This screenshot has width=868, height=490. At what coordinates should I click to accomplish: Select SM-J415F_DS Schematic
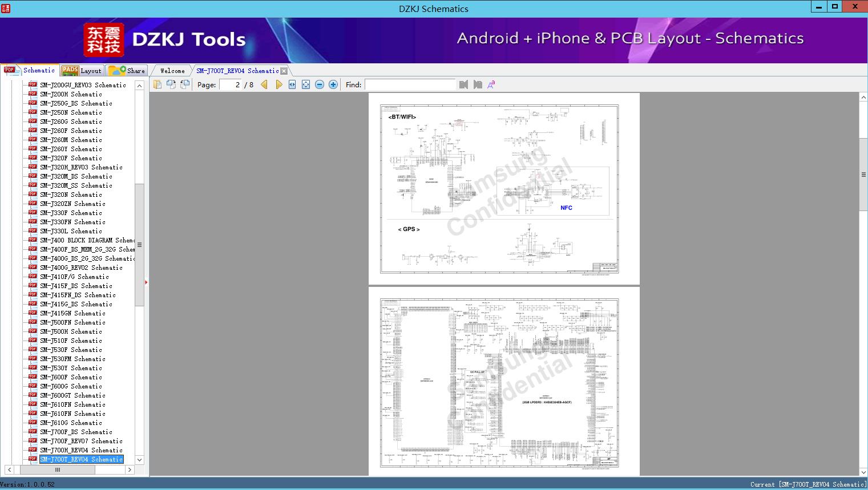coord(76,286)
